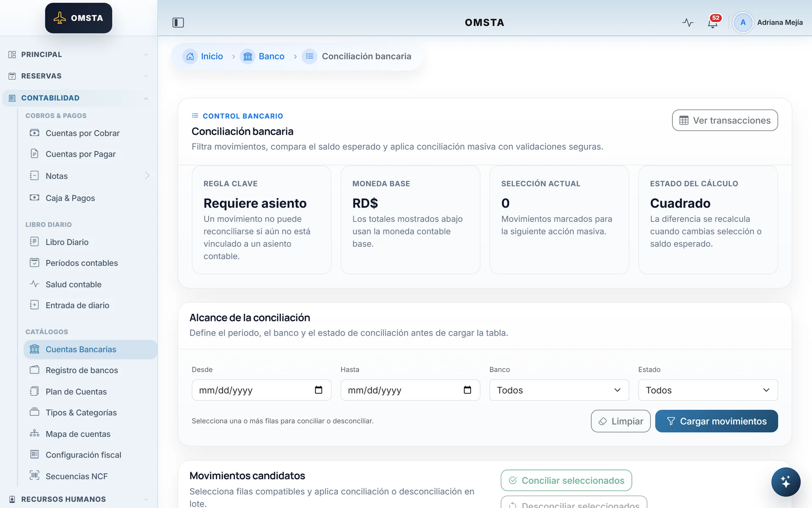Toggle the sidebar panel icon
Screen dimensions: 812x508
pyautogui.click(x=178, y=22)
